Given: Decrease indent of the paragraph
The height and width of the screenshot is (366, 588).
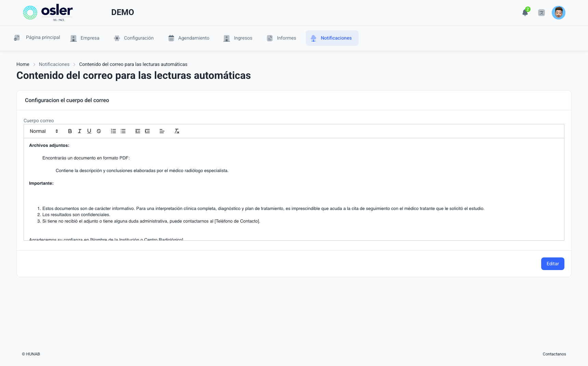Looking at the screenshot, I should 138,131.
